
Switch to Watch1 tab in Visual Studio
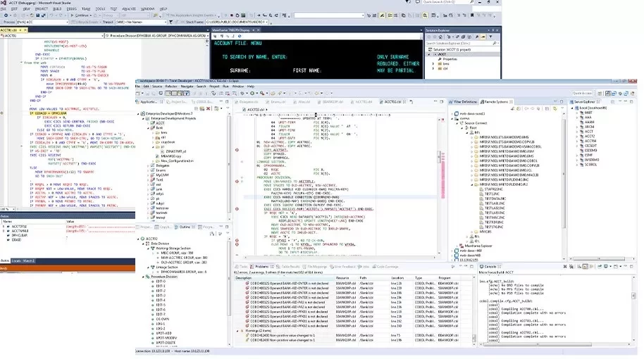click(x=29, y=261)
